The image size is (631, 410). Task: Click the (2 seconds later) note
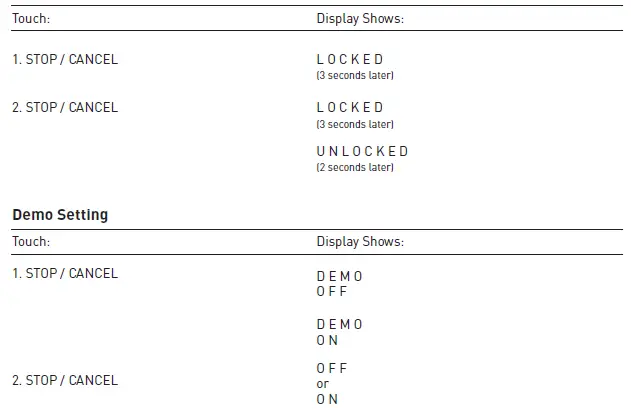click(355, 167)
